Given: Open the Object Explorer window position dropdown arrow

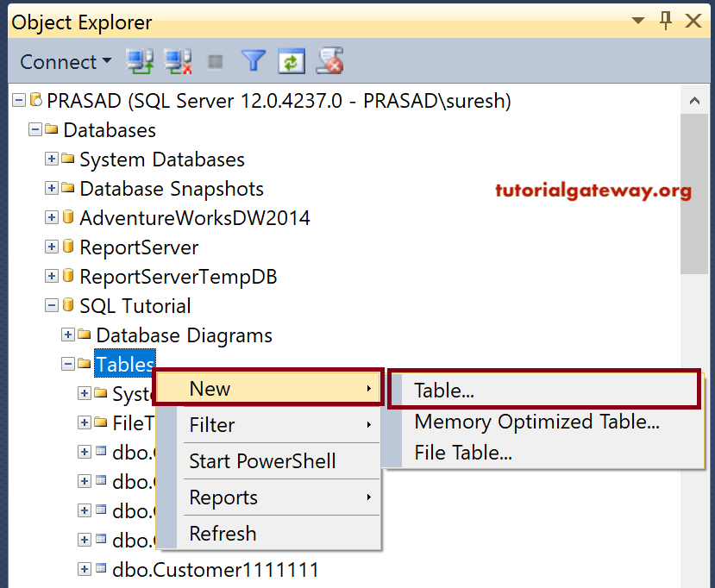Looking at the screenshot, I should coord(638,21).
